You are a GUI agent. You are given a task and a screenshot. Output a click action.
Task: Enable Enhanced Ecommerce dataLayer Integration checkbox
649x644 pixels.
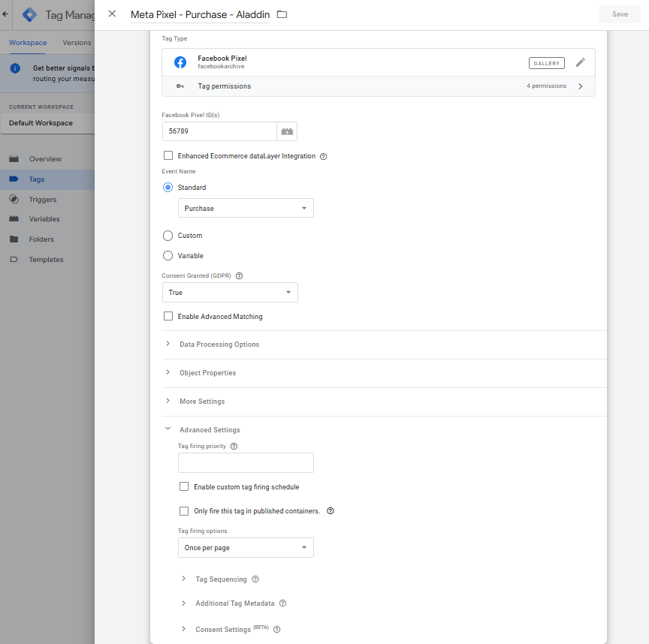[168, 156]
